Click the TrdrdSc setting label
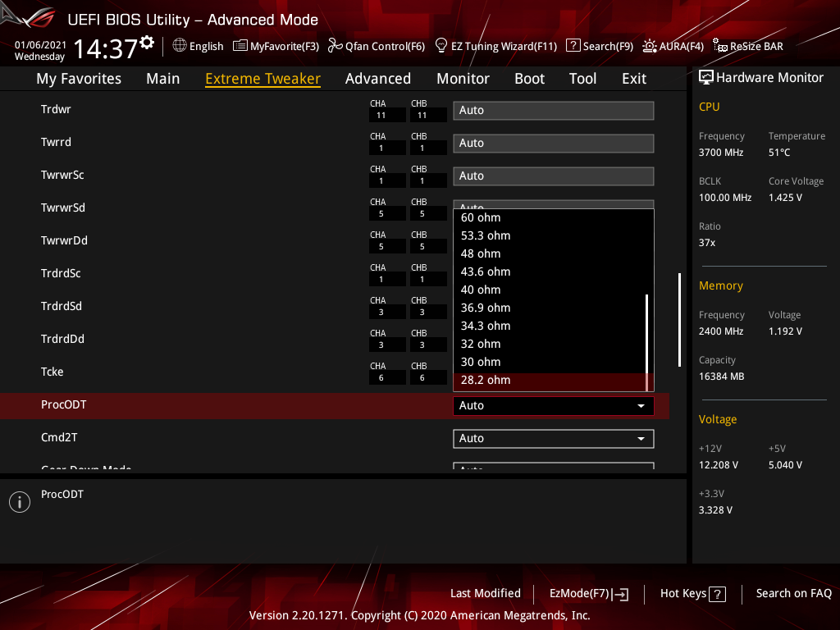The width and height of the screenshot is (840, 630). click(61, 273)
